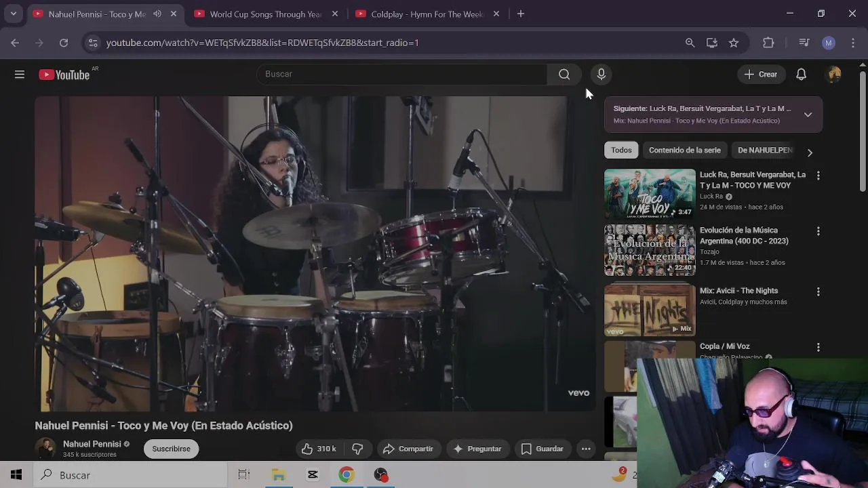The image size is (868, 488).
Task: Bookmark this page with the star
Action: pos(734,43)
